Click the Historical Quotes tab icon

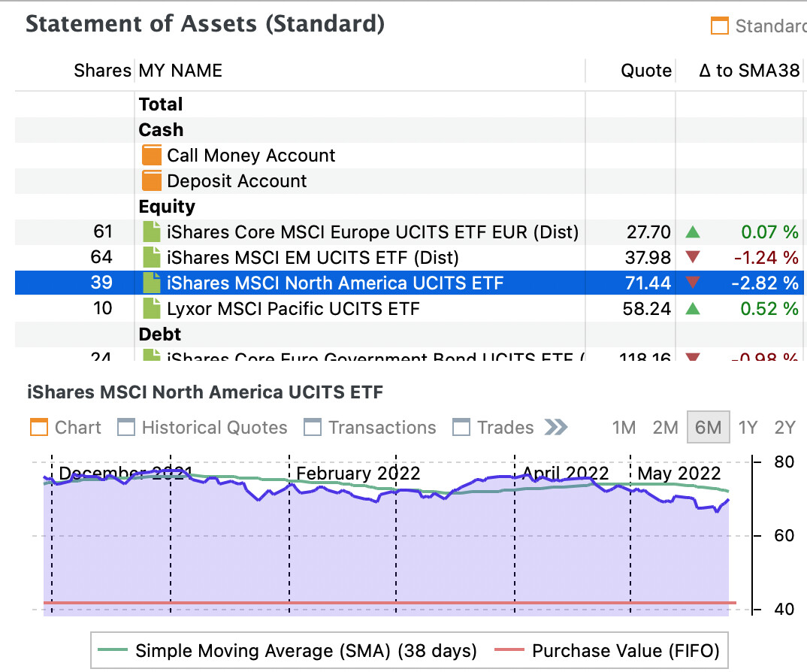(x=126, y=428)
